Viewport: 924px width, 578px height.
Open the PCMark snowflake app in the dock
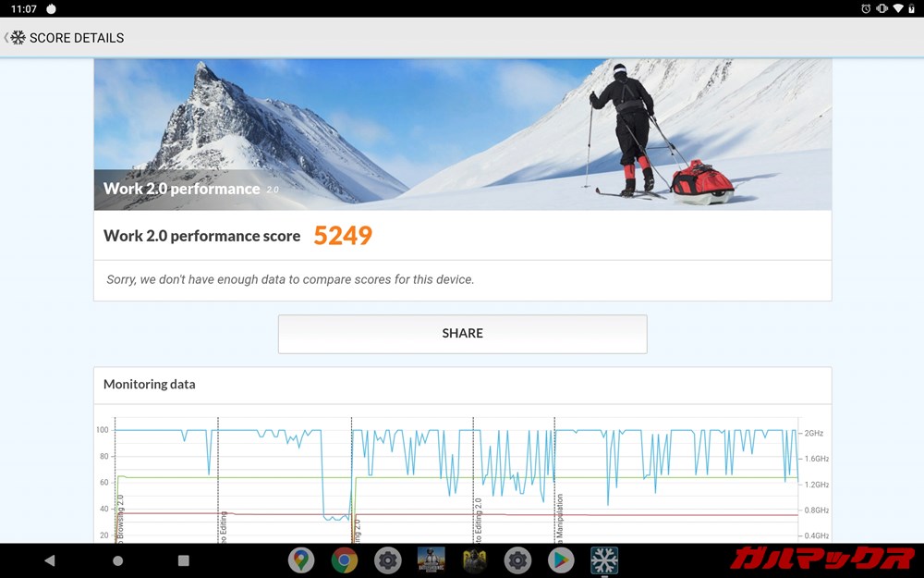pyautogui.click(x=604, y=560)
